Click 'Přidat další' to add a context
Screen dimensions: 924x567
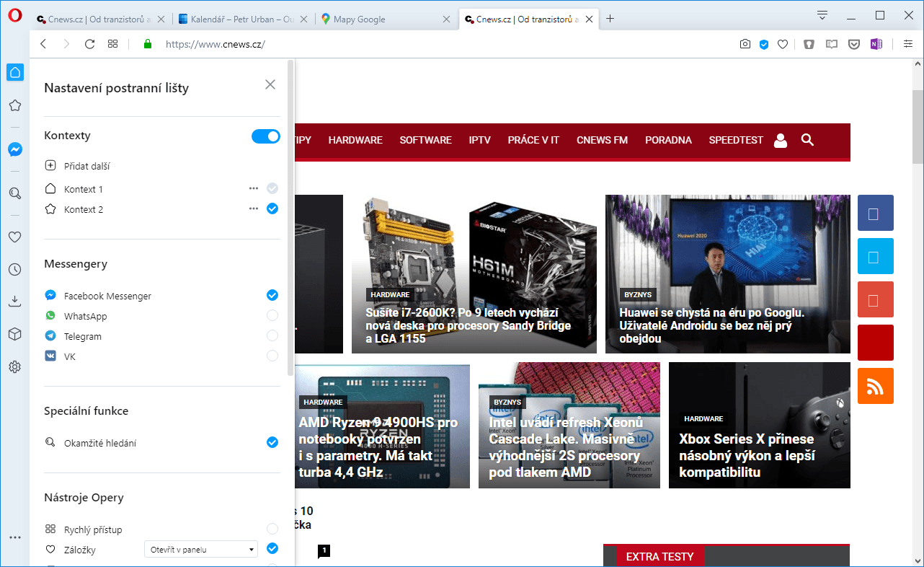86,166
